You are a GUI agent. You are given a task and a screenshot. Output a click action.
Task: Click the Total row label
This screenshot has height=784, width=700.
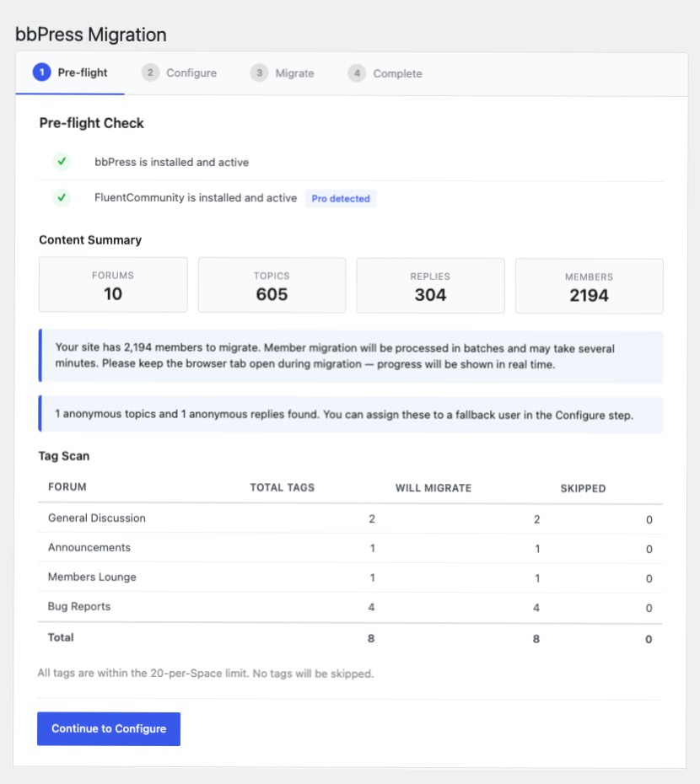(x=61, y=637)
